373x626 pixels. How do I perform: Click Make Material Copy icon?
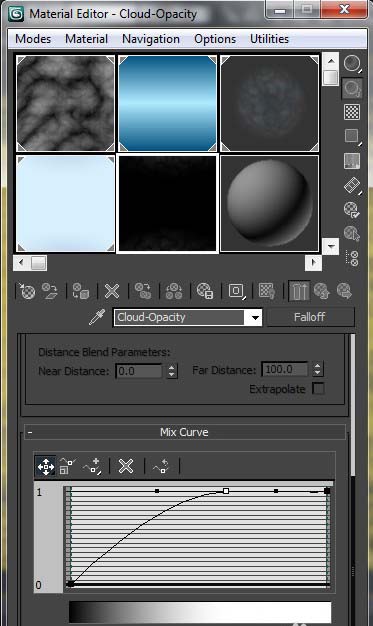(143, 291)
